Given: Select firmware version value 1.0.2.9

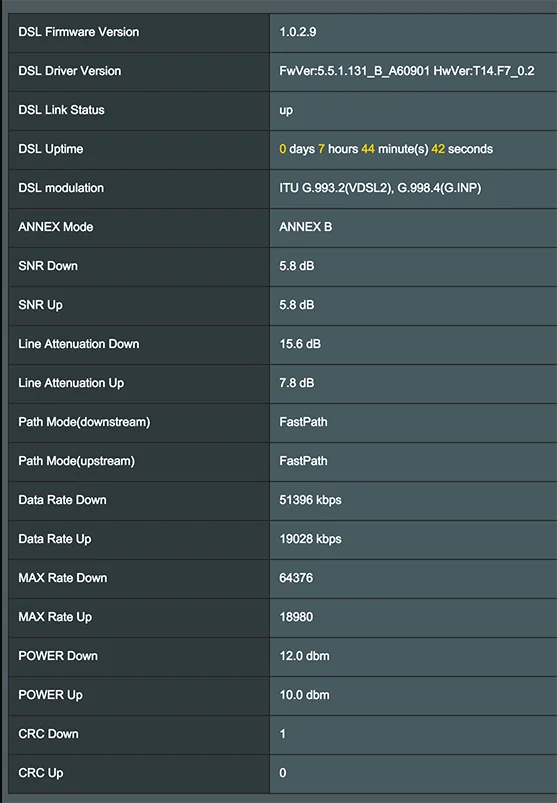Looking at the screenshot, I should 297,32.
